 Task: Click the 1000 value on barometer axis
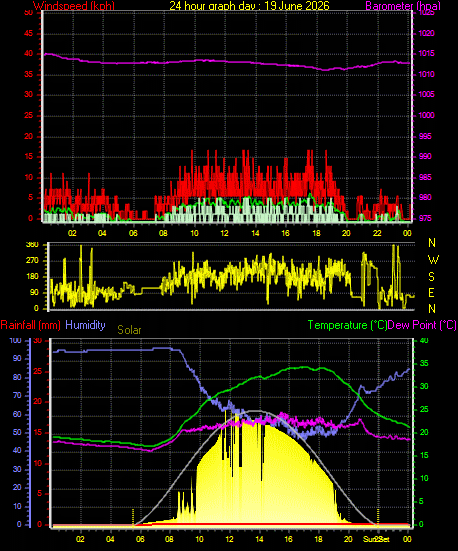click(x=427, y=115)
